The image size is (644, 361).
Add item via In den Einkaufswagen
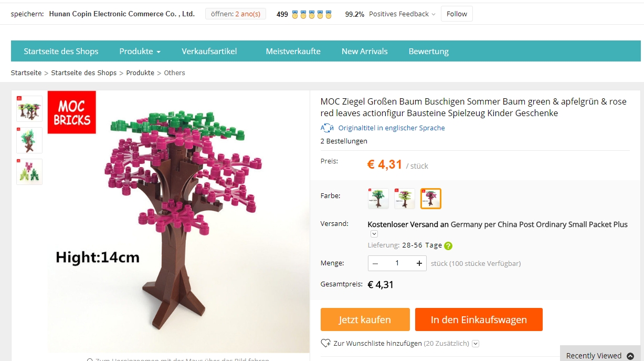(x=478, y=319)
